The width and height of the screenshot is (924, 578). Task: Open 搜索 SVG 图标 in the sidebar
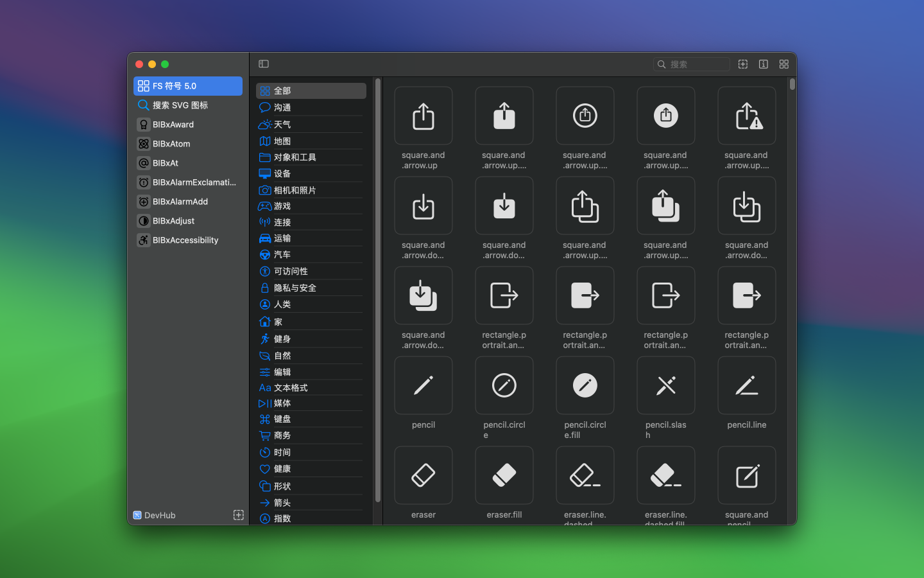[x=188, y=105]
